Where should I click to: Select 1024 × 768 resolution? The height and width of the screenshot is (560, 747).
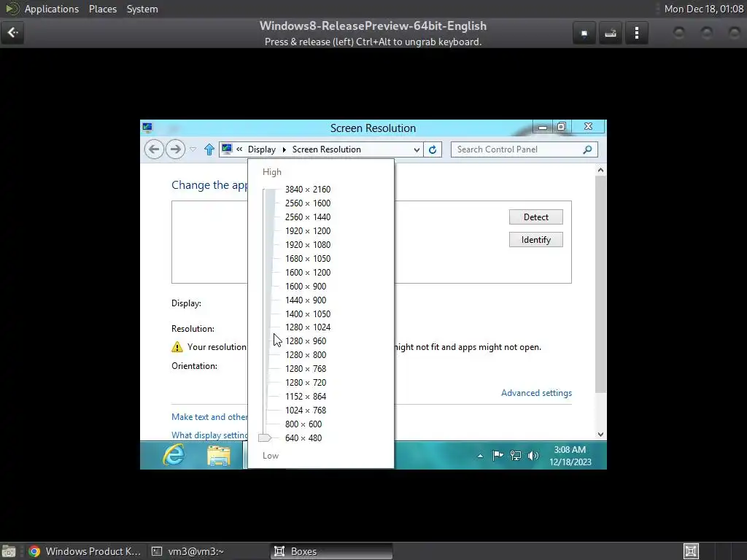click(306, 410)
